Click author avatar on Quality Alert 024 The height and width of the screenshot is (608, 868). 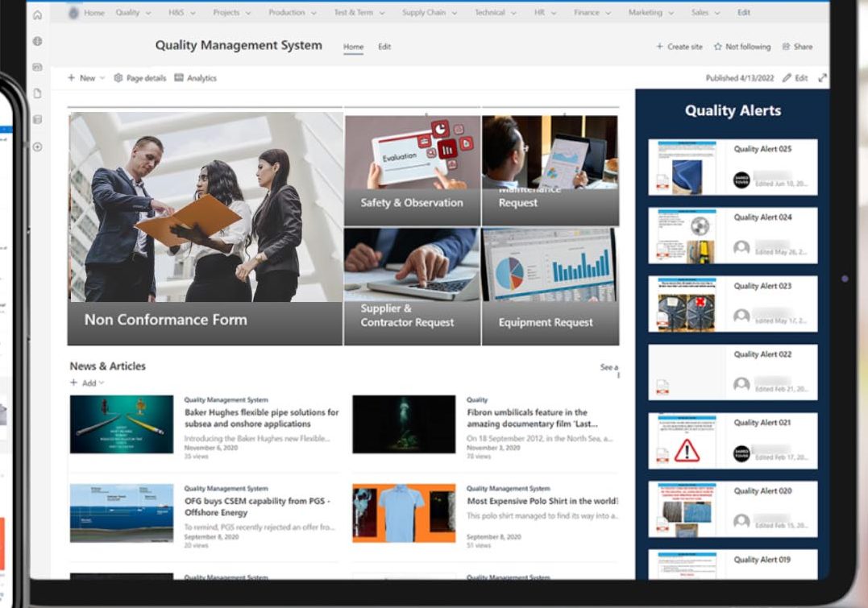[x=741, y=248]
